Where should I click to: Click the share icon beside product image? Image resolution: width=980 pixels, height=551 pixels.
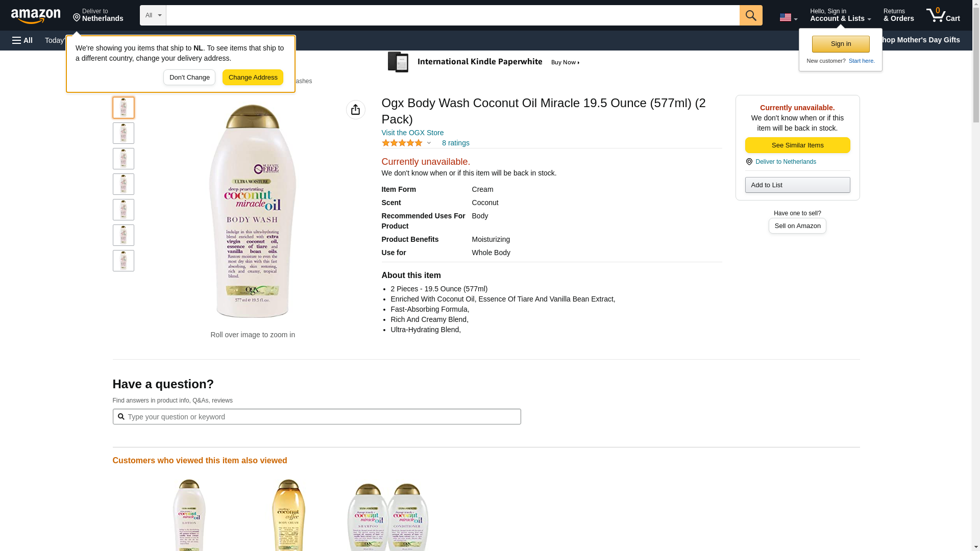(355, 110)
